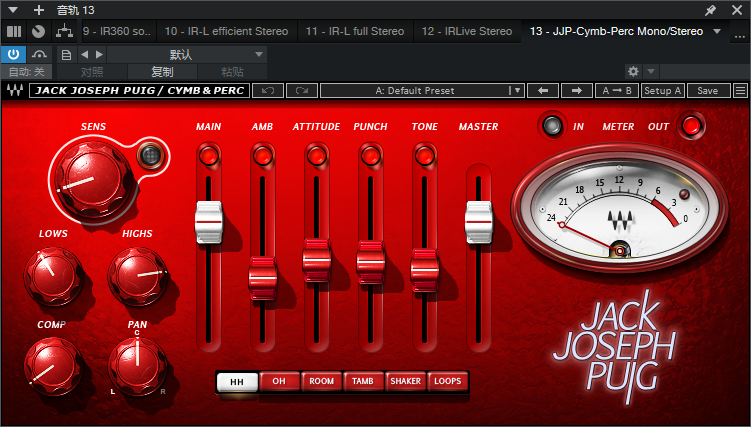Switch meter to OUT with red button
This screenshot has width=751, height=427.
691,125
